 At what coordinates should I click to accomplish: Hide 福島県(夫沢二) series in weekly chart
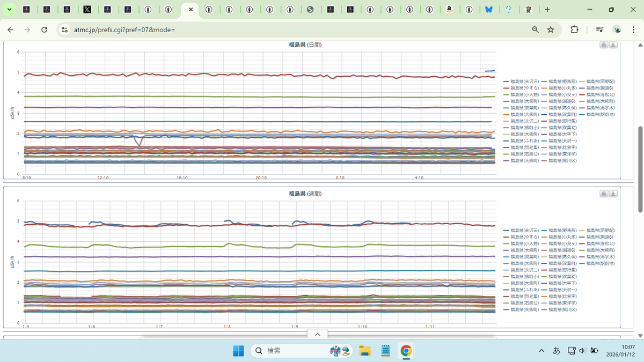pyautogui.click(x=521, y=270)
